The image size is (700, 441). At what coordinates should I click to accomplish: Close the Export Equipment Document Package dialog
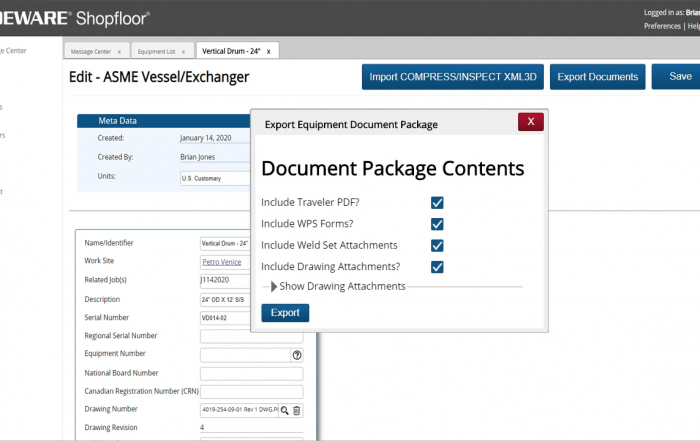coord(531,122)
